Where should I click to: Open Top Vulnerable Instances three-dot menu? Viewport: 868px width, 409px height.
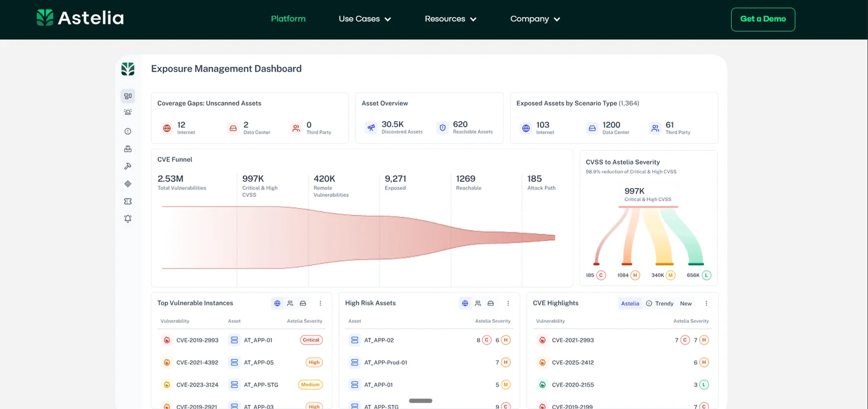[320, 304]
